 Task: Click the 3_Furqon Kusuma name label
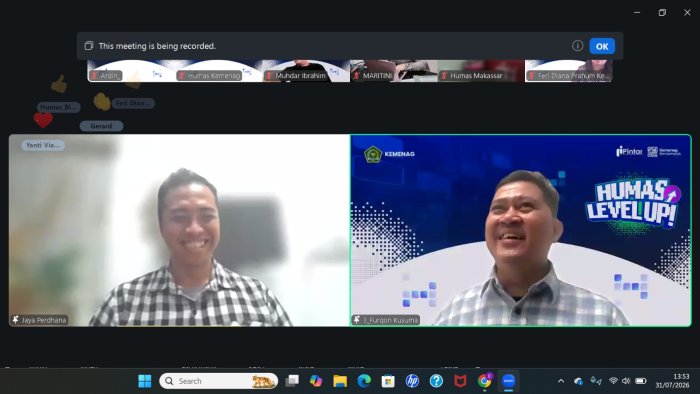390,320
